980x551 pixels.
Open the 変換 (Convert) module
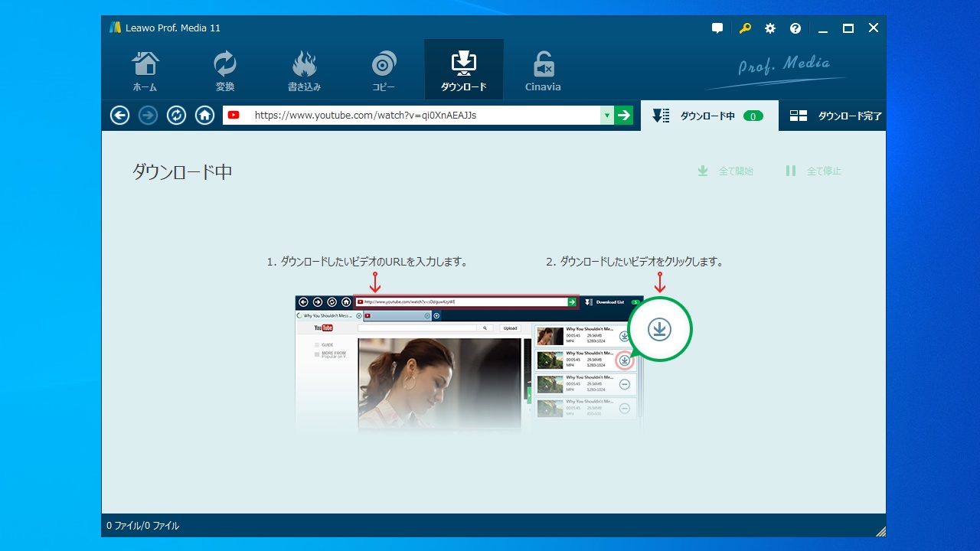[x=225, y=70]
